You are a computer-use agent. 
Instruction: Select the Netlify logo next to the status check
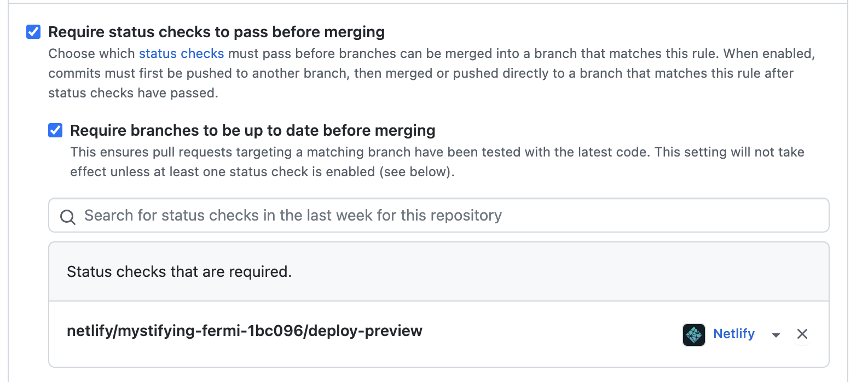[x=694, y=334]
